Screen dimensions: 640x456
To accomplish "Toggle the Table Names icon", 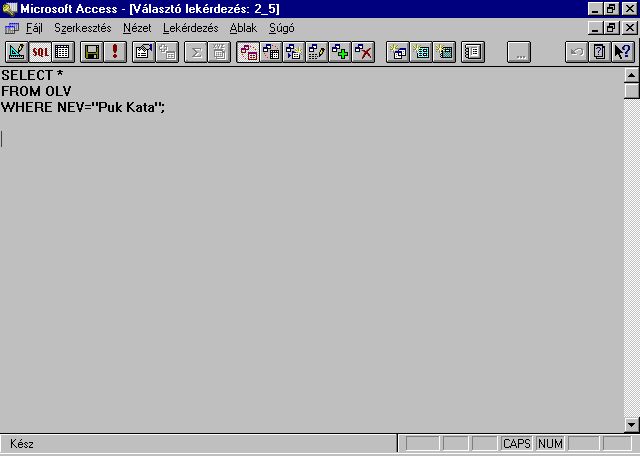I will click(x=219, y=52).
